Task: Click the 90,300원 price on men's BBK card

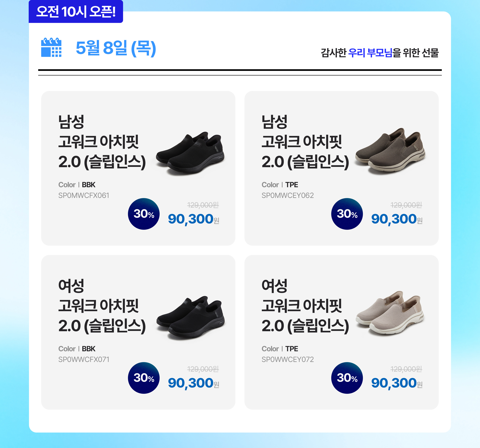Action: coord(193,219)
